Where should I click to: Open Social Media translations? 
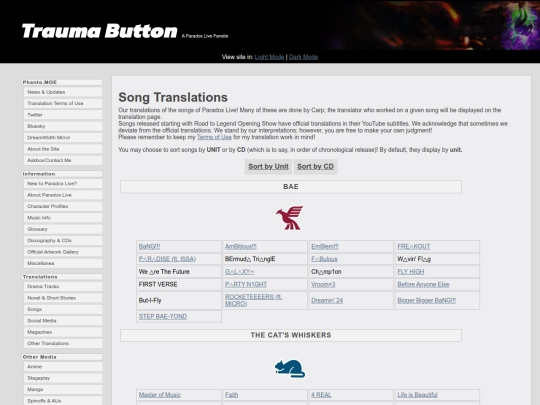coord(63,321)
